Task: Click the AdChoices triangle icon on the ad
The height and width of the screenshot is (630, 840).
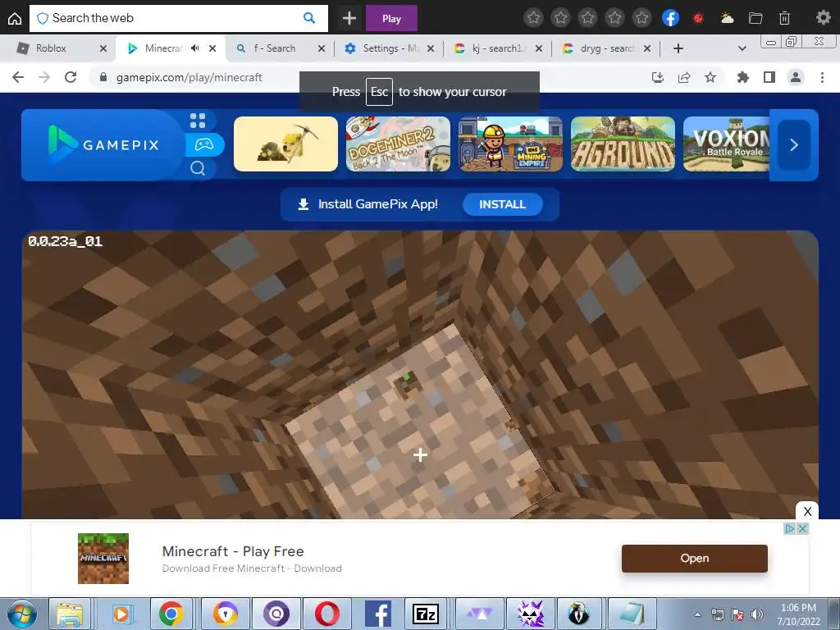Action: pyautogui.click(x=789, y=529)
